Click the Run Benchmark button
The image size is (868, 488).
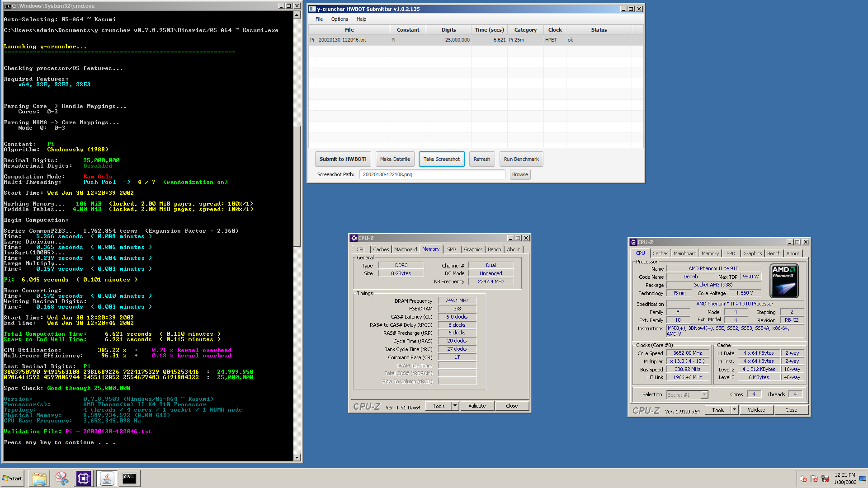click(x=521, y=159)
